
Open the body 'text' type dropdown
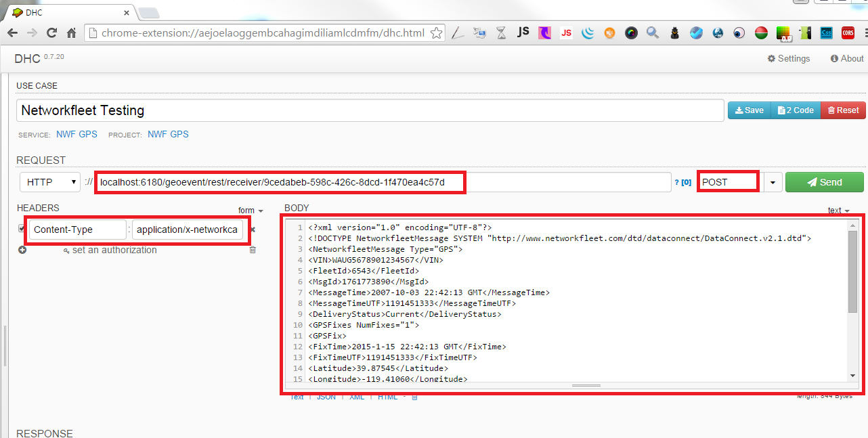pyautogui.click(x=839, y=211)
